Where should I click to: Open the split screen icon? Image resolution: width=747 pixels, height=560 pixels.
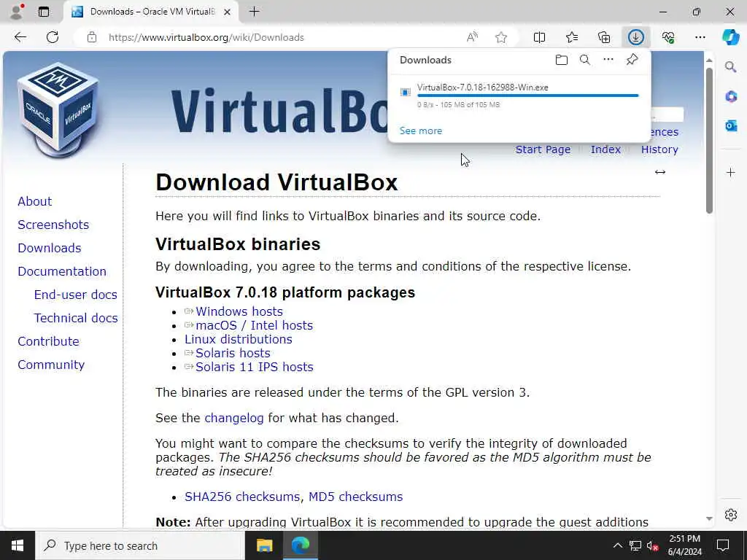tap(539, 37)
